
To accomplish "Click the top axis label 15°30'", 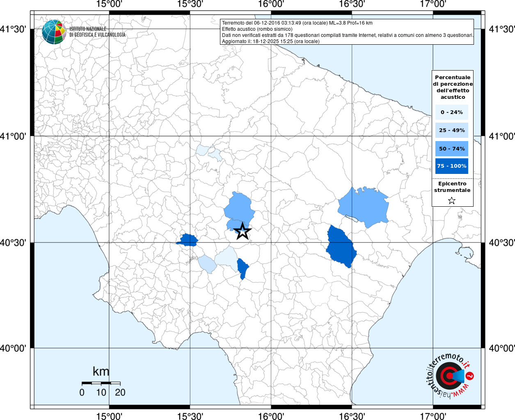I will pos(190,4).
